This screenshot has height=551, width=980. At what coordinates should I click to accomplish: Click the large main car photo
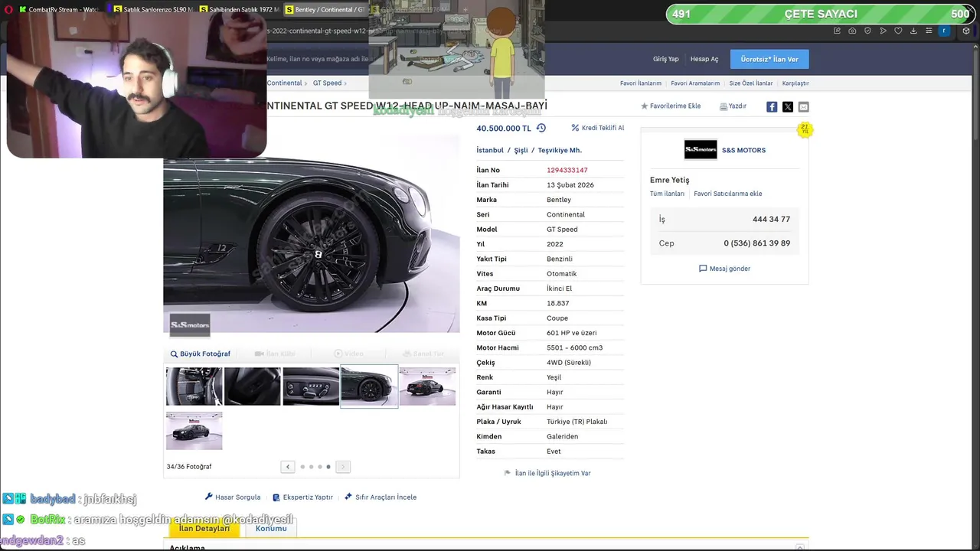pyautogui.click(x=312, y=233)
